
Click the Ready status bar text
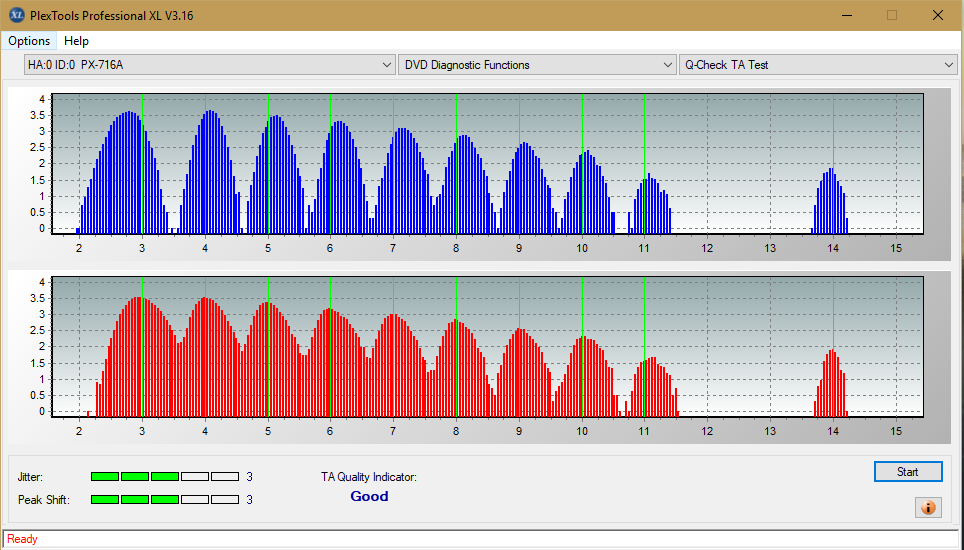click(x=22, y=539)
